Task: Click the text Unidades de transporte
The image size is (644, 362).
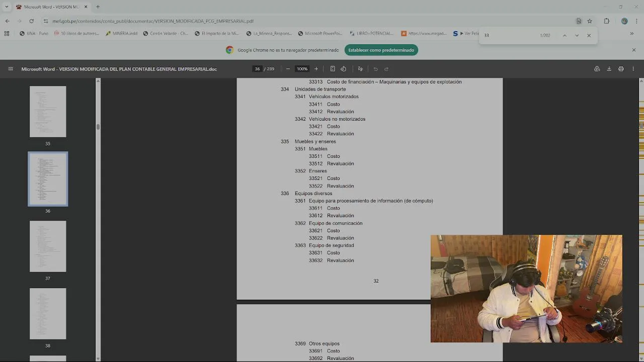Action: coord(320,89)
